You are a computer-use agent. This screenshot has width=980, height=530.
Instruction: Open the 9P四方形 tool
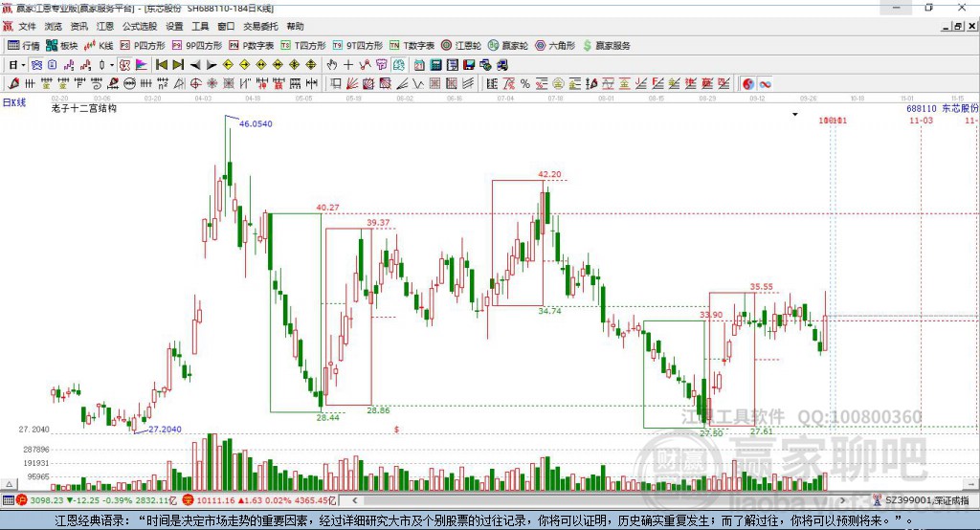pos(197,46)
